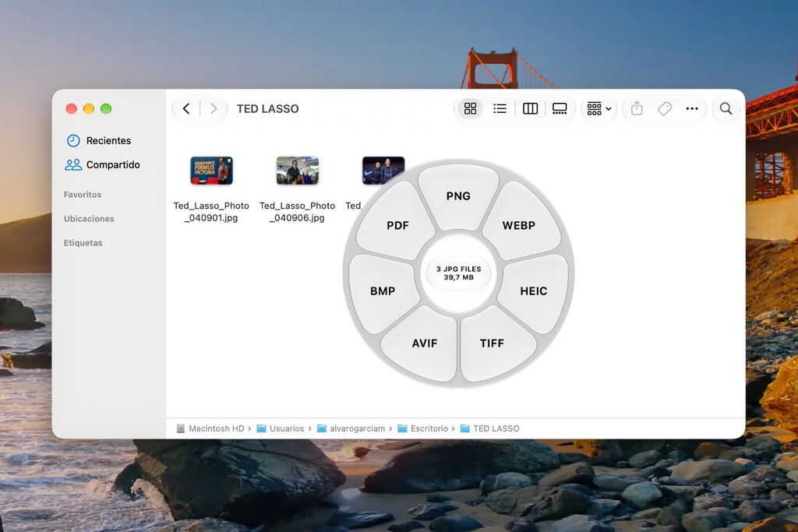The image size is (798, 532).
Task: Switch Finder to column view
Action: (530, 108)
